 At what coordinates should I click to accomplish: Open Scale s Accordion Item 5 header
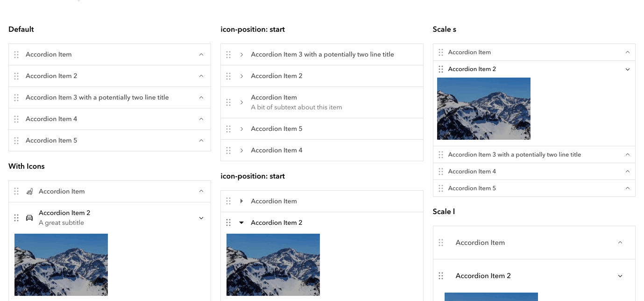[534, 188]
